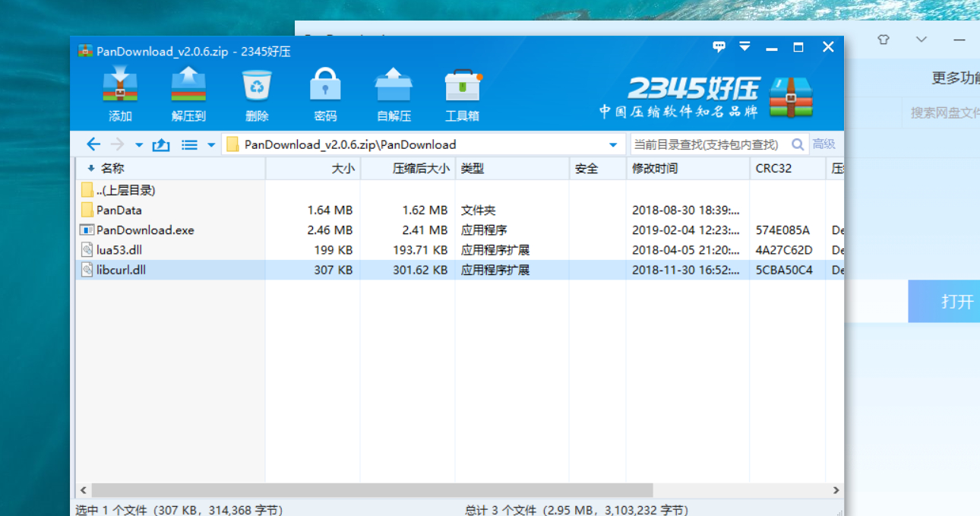980x516 pixels.
Task: Click the horizontal scrollbar left arrow
Action: click(x=83, y=490)
